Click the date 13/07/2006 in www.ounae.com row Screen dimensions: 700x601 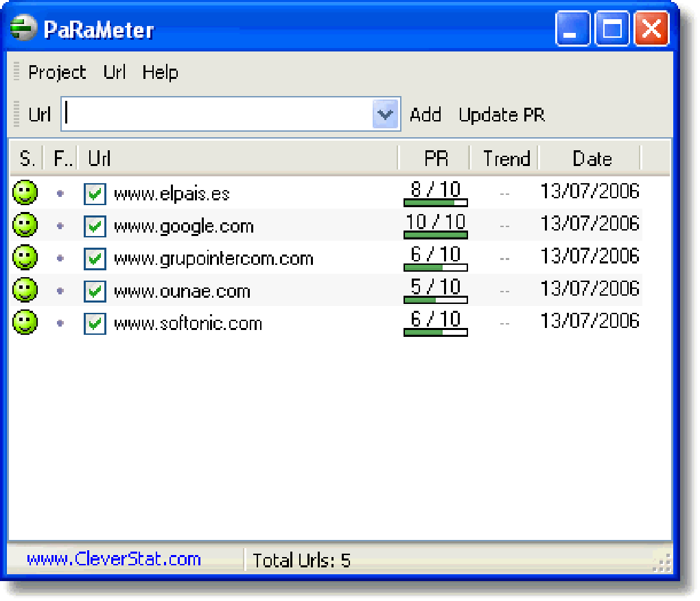590,288
